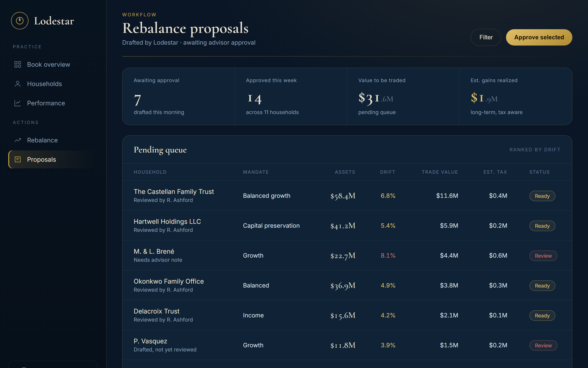Click Ready status for Hartwell Holdings LLC
The height and width of the screenshot is (368, 588).
point(542,226)
